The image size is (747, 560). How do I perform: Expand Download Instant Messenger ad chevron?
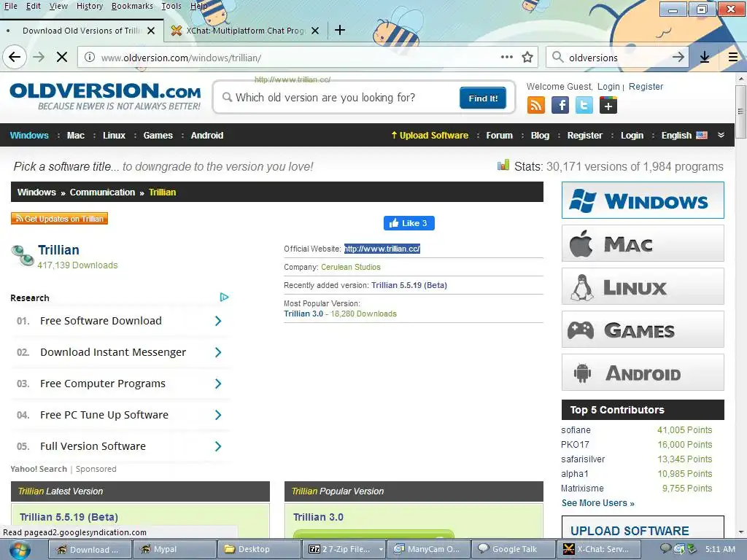[x=217, y=352]
